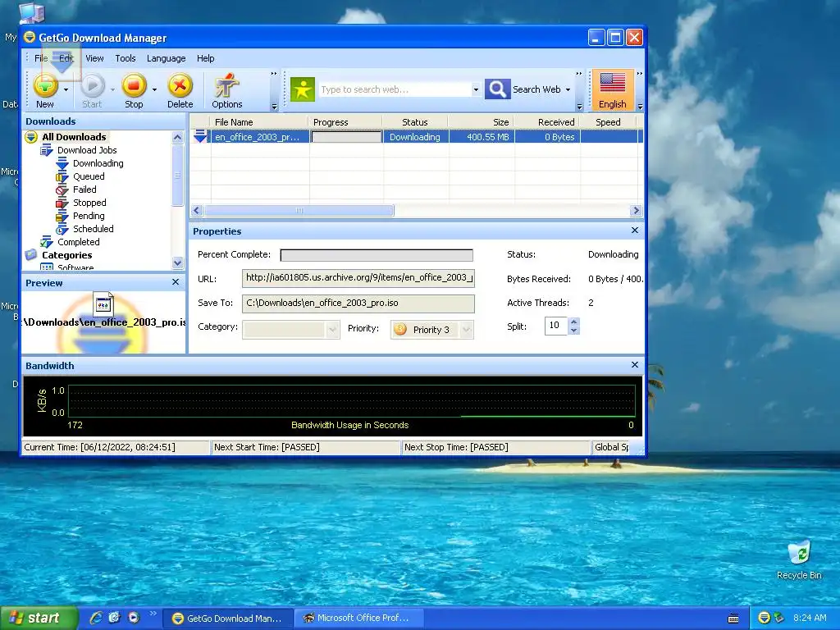Select Pending filter in tree
This screenshot has height=630, width=840.
tap(89, 216)
